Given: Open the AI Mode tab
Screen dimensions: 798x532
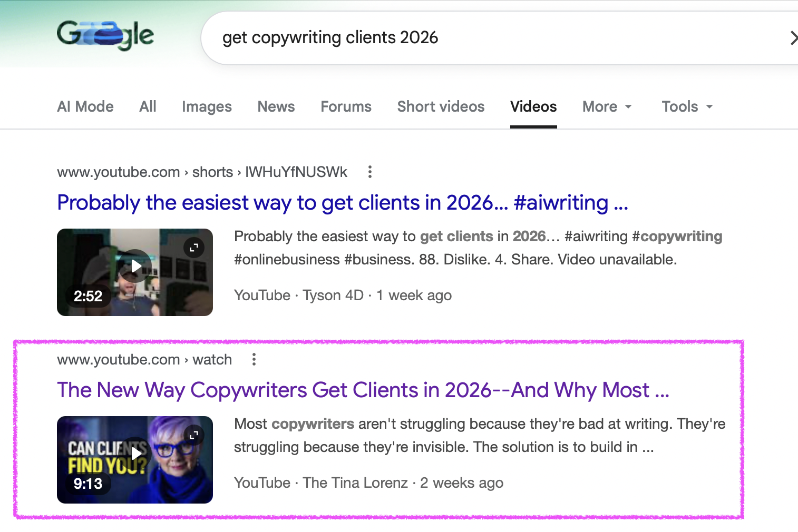Looking at the screenshot, I should point(85,106).
